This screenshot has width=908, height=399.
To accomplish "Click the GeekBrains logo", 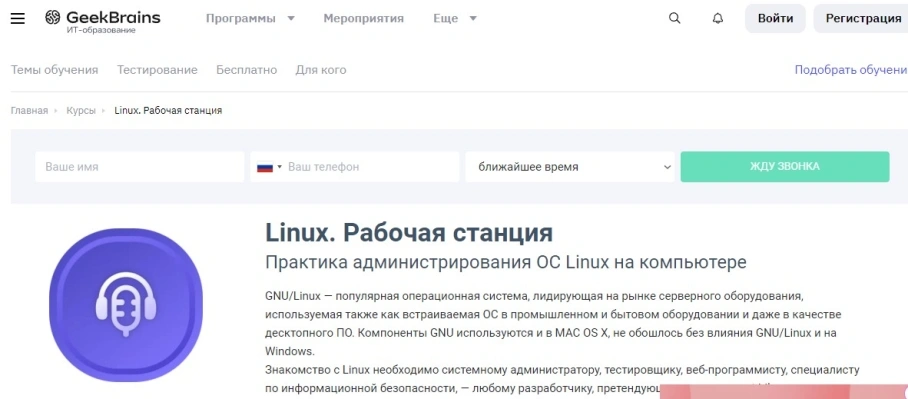I will [x=102, y=21].
